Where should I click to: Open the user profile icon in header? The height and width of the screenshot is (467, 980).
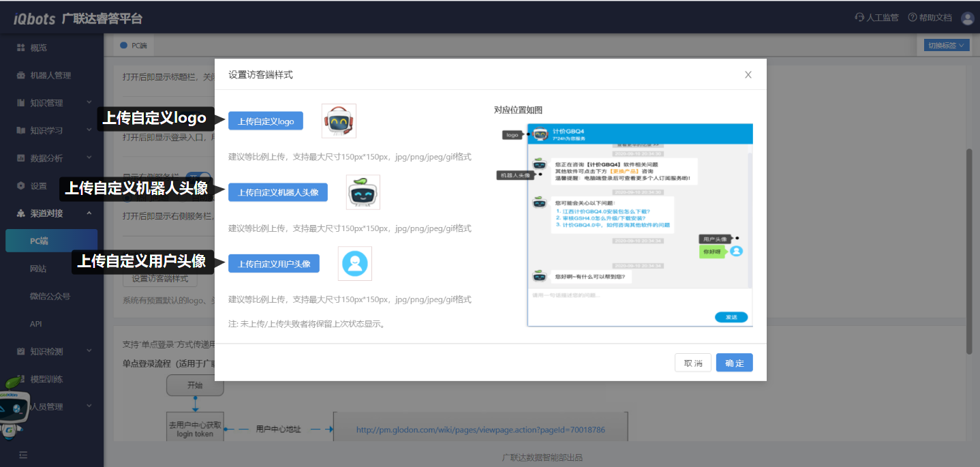pyautogui.click(x=967, y=18)
